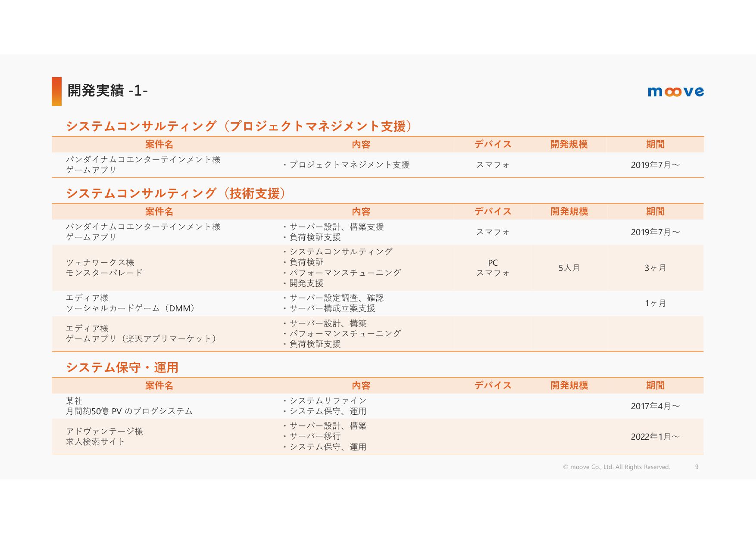Click ・負荷検証 in the ツェナワークス row
Viewport: 756px width, 534px height.
pyautogui.click(x=303, y=262)
